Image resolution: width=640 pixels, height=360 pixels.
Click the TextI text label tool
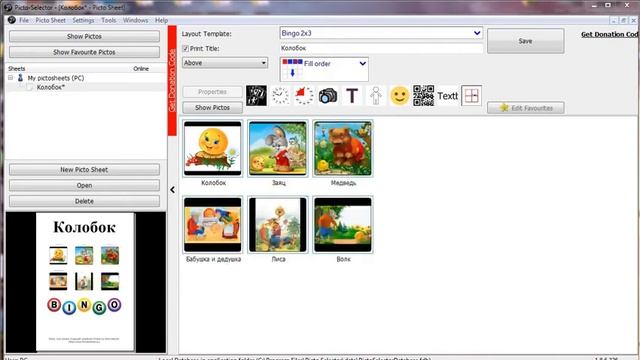point(447,96)
